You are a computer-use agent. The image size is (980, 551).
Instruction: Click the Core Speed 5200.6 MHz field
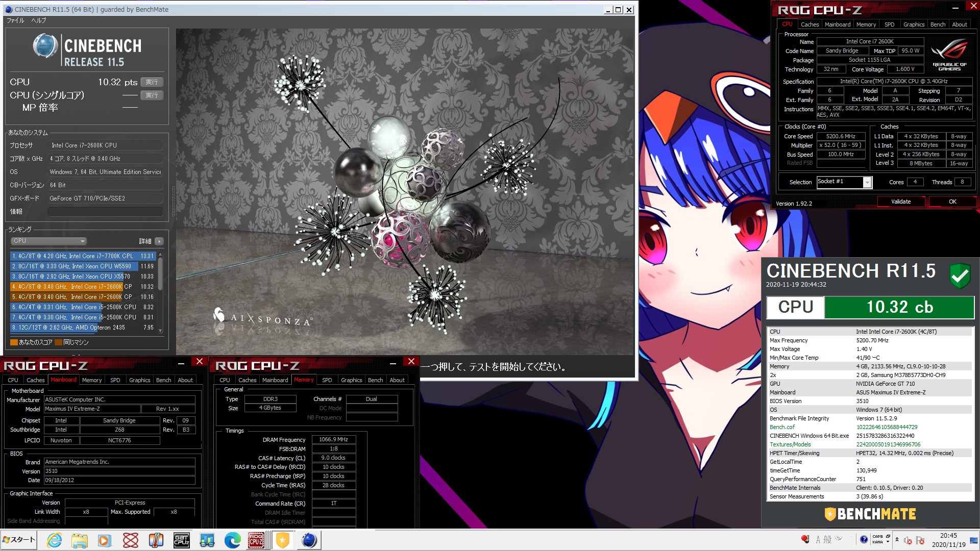pyautogui.click(x=841, y=136)
